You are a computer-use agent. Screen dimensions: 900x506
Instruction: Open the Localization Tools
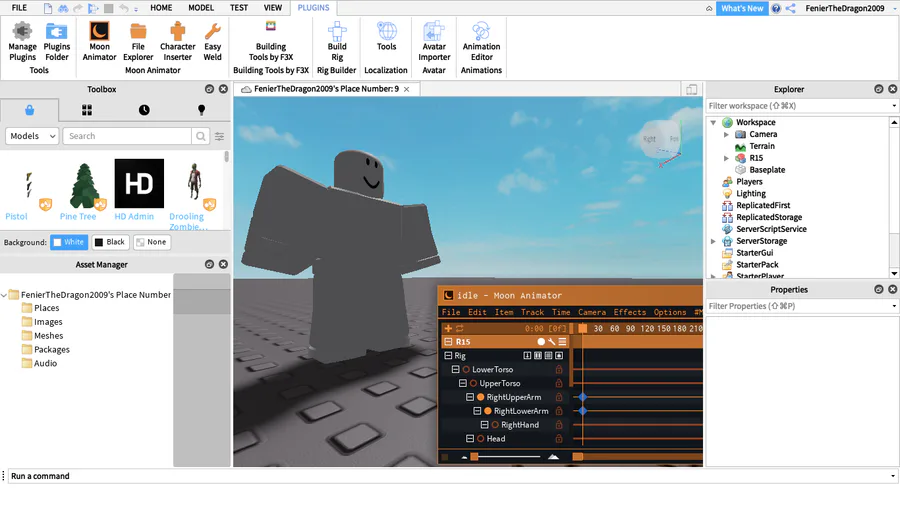pyautogui.click(x=386, y=37)
